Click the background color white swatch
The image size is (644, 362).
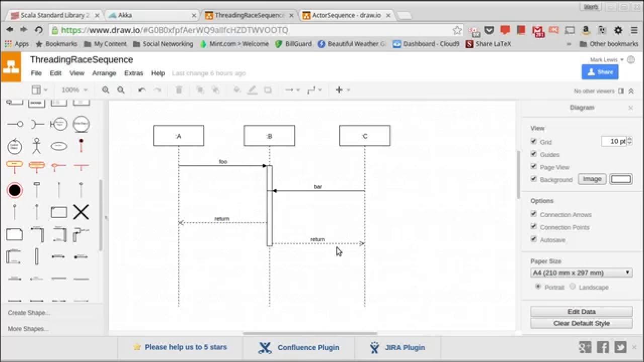(x=620, y=179)
